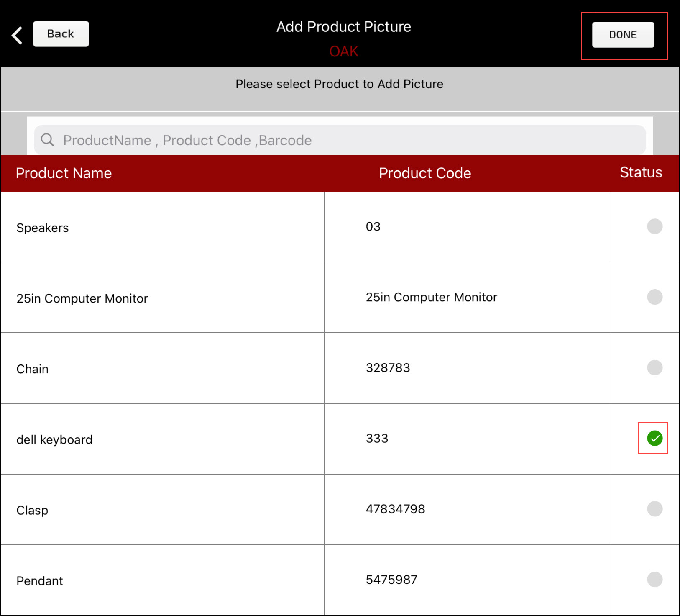Choose the Speakers product row
The height and width of the screenshot is (616, 680).
tap(340, 227)
